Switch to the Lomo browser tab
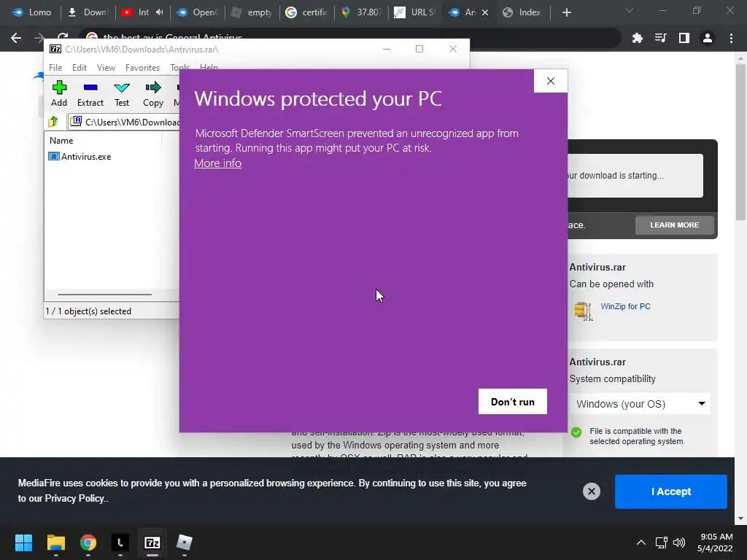This screenshot has width=747, height=560. 31,12
